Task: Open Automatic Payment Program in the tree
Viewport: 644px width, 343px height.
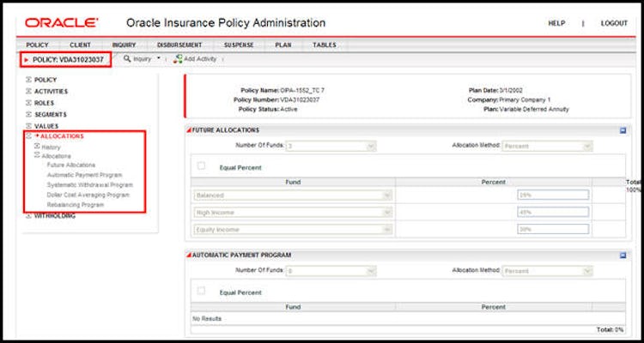Action: coord(84,175)
